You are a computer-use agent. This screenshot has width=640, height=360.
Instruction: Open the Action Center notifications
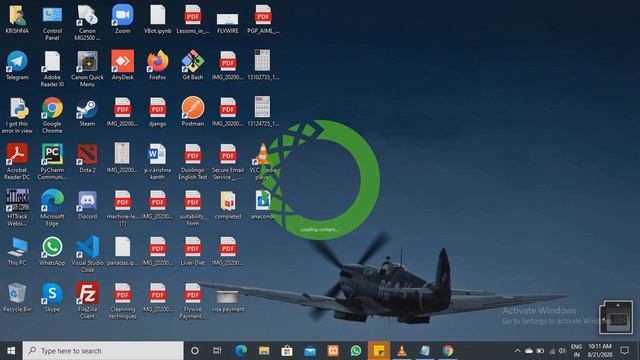[624, 351]
